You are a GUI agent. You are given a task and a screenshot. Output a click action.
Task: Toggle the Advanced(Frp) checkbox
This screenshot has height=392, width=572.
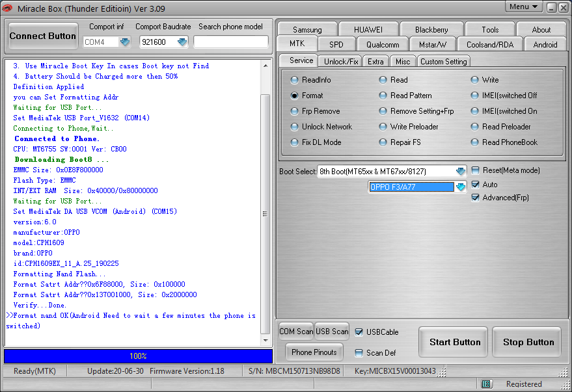[x=475, y=198]
